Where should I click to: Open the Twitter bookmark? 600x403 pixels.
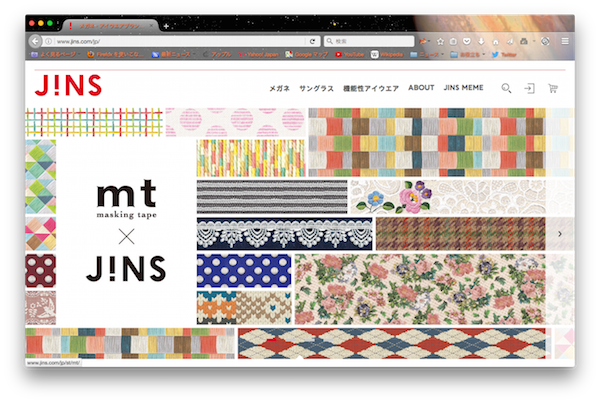tap(504, 54)
